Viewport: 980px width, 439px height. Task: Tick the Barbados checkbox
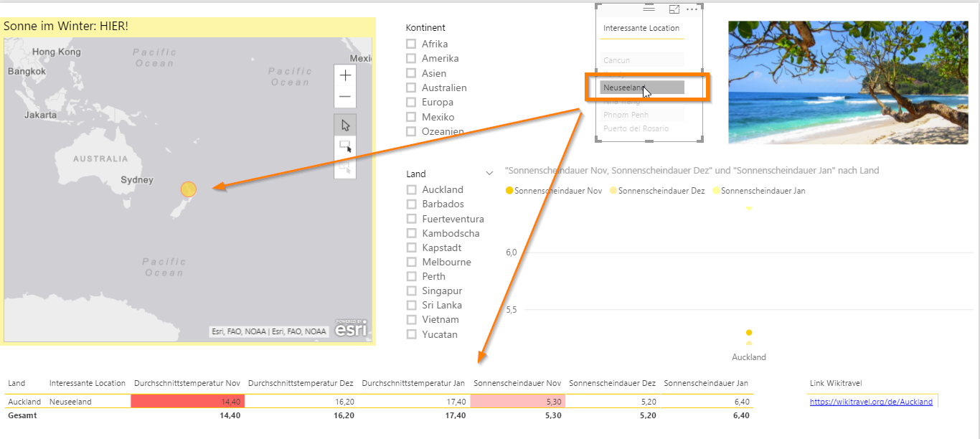point(412,204)
